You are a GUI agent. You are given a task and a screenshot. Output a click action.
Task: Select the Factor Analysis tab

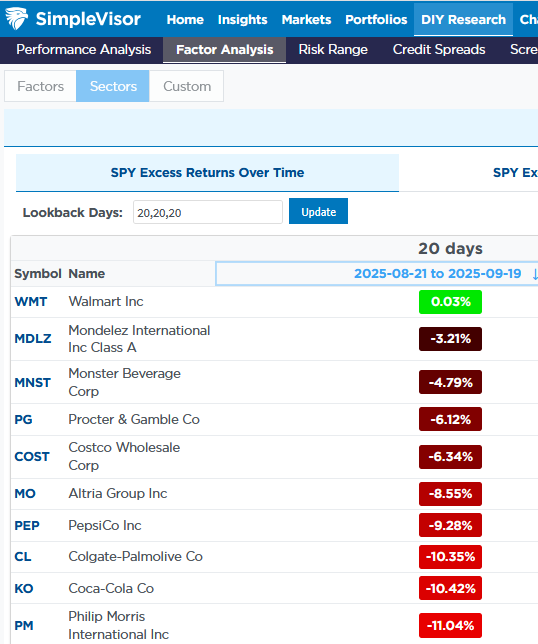pos(225,50)
